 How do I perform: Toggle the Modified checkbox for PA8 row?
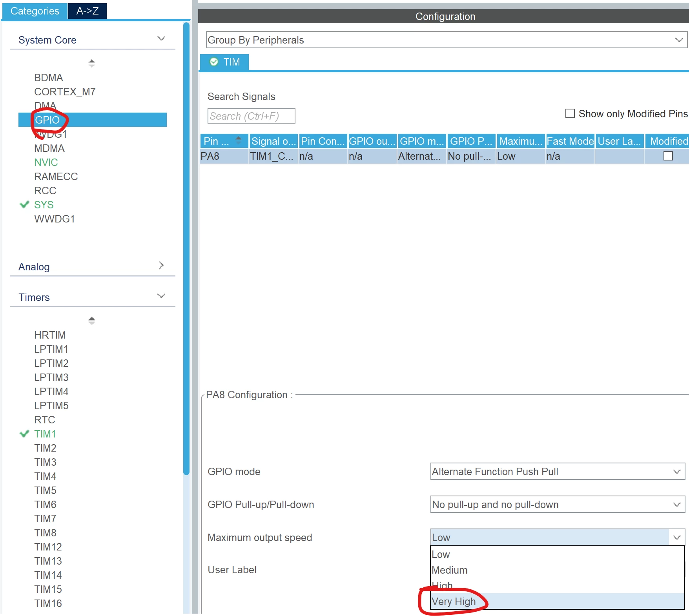tap(668, 156)
